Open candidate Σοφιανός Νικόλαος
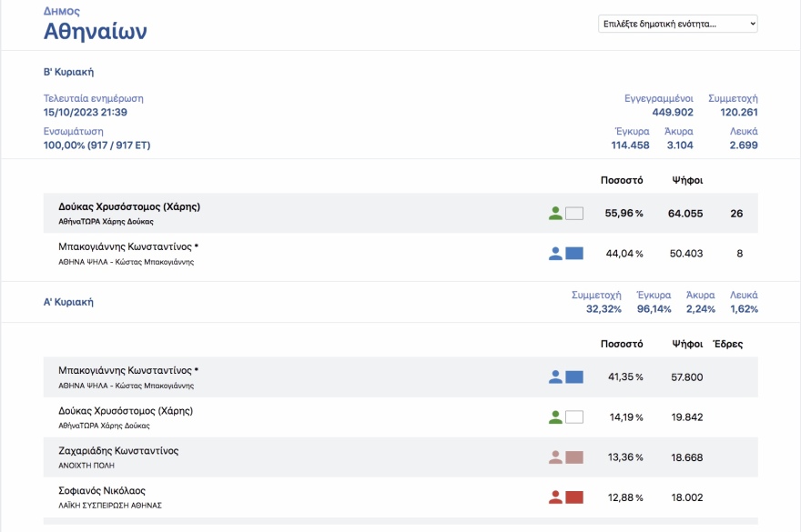Viewport: 801px width, 532px height. point(102,490)
